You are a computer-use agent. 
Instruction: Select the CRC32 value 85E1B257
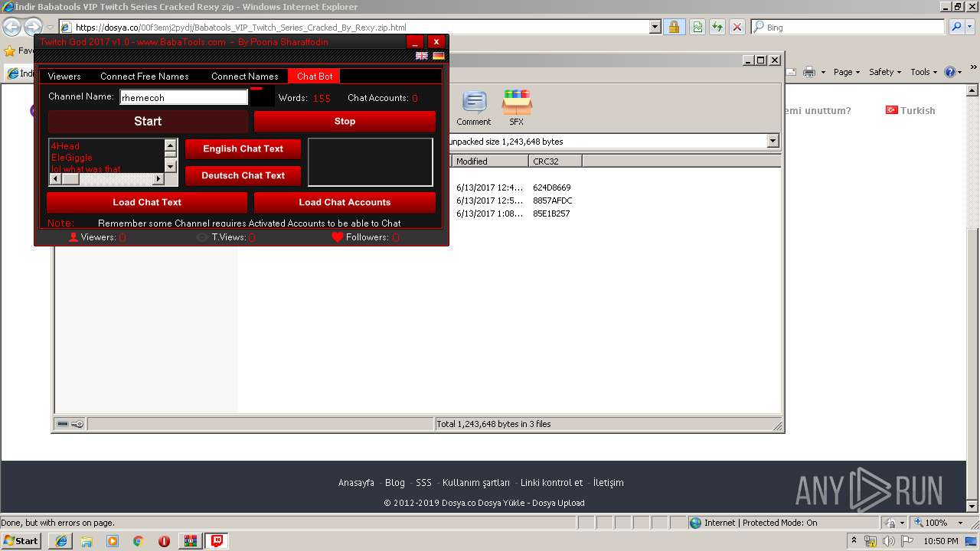tap(551, 214)
